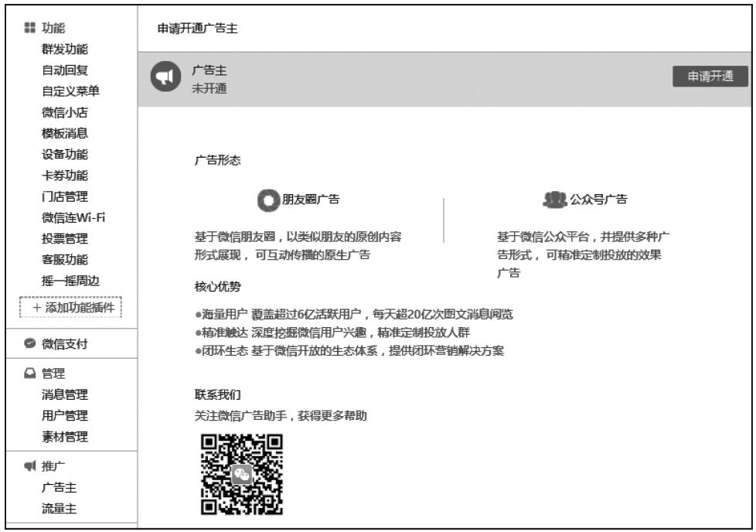The width and height of the screenshot is (756, 532).
Task: Click 关注微信广告助手 help text
Action: point(281,416)
